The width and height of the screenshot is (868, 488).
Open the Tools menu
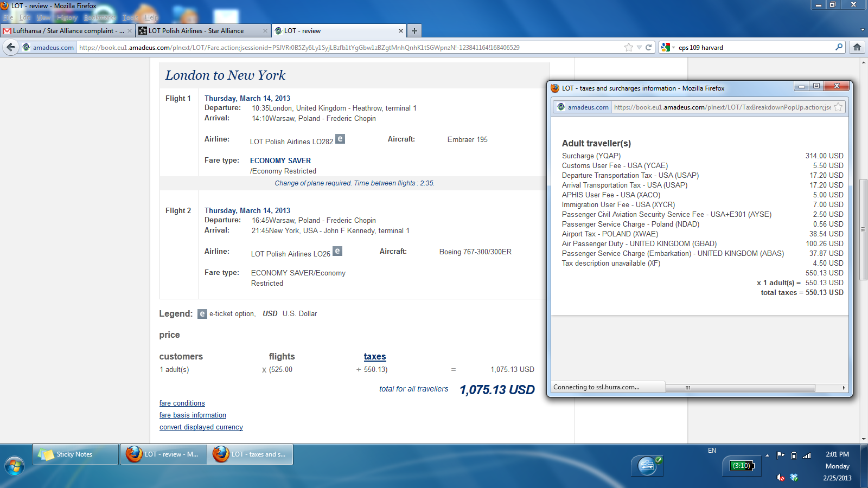[x=130, y=17]
